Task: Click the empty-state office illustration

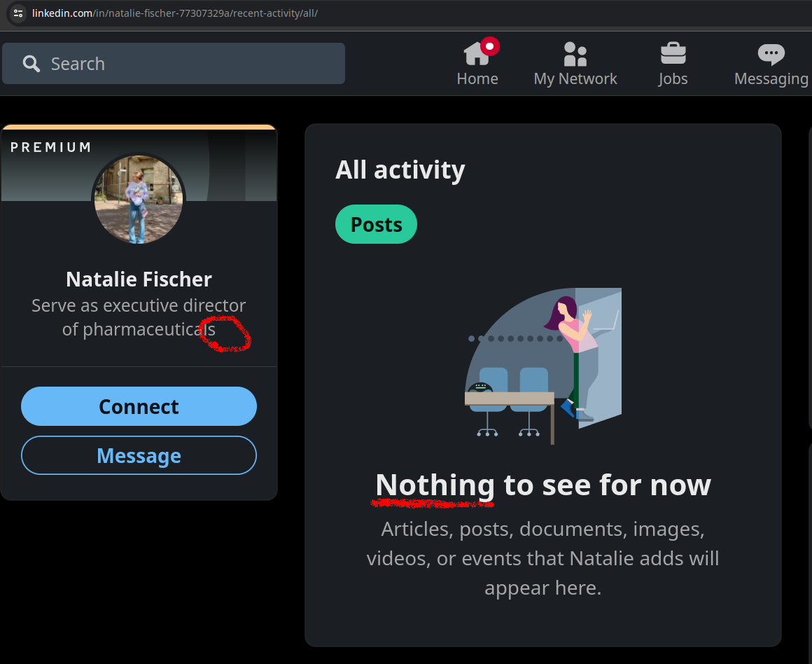Action: pyautogui.click(x=543, y=366)
